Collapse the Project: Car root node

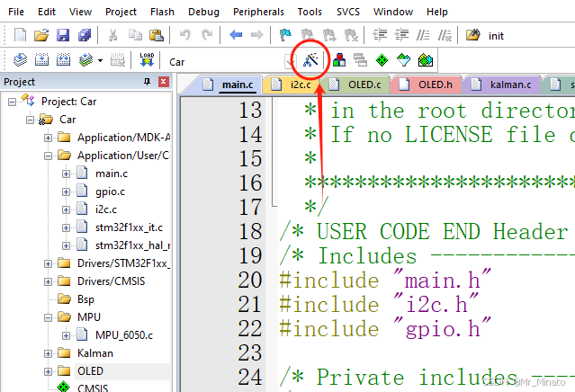(x=12, y=102)
